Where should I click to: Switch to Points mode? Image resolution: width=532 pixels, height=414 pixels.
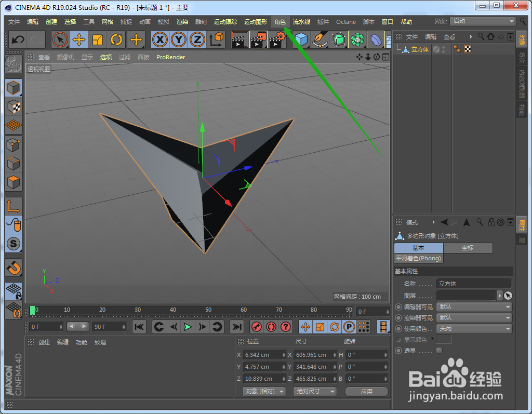coord(14,145)
